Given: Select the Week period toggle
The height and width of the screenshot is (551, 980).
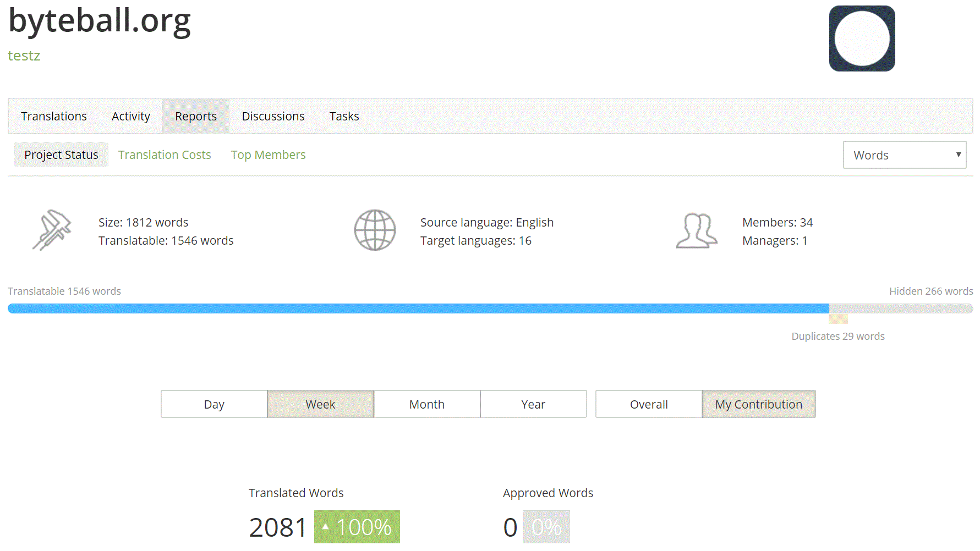Looking at the screenshot, I should (320, 404).
